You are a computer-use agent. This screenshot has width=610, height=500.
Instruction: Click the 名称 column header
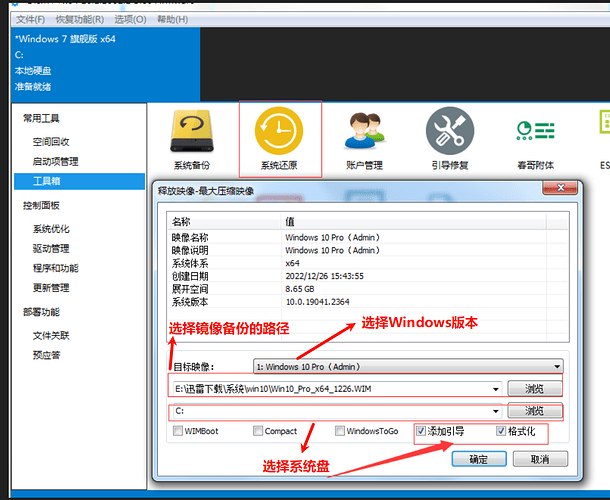(224, 222)
